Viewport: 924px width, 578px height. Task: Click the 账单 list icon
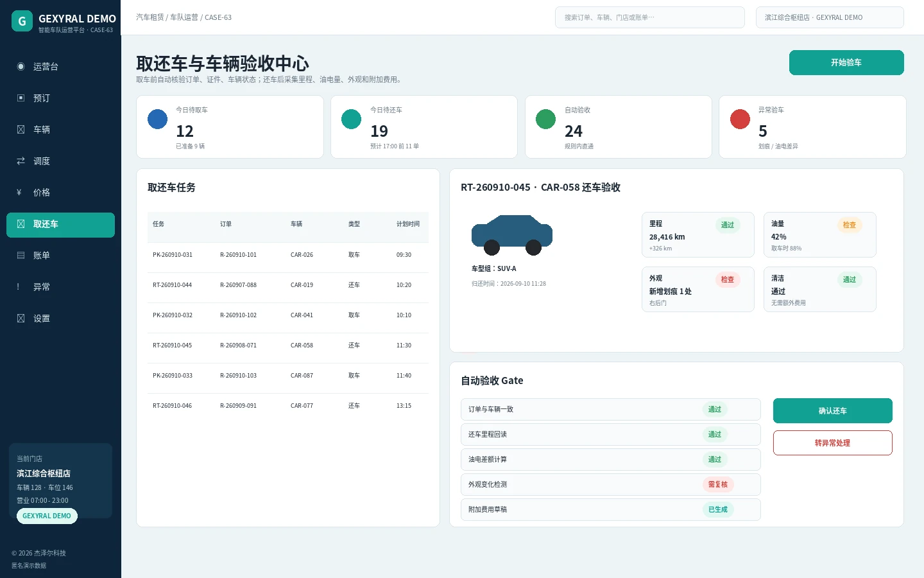pyautogui.click(x=21, y=256)
